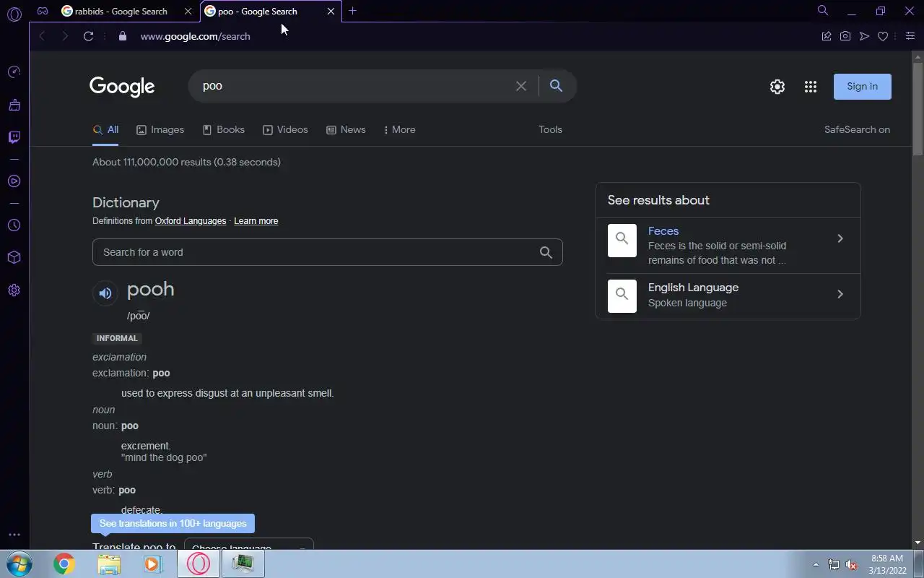Screen dimensions: 924x578
Task: Expand the More search categories menu
Action: click(399, 130)
